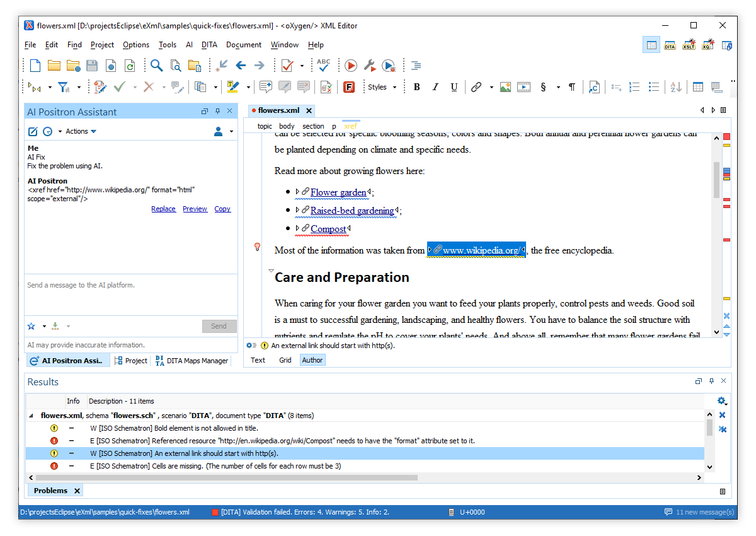Toggle the Editor perspective button
The width and height of the screenshot is (756, 536).
pyautogui.click(x=651, y=45)
